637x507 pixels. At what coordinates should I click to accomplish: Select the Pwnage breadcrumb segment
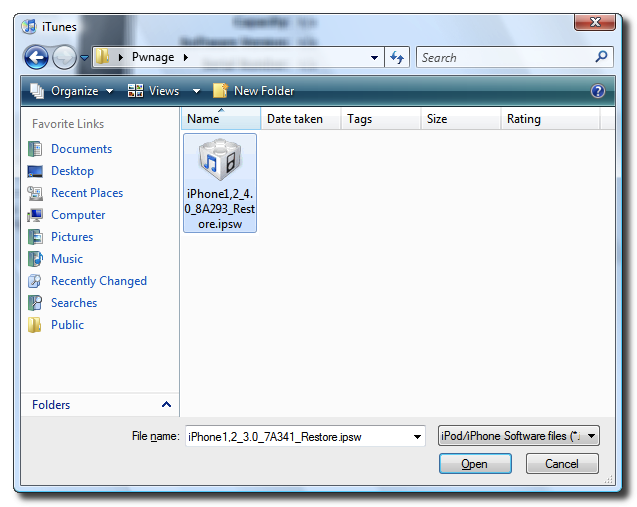coord(153,57)
